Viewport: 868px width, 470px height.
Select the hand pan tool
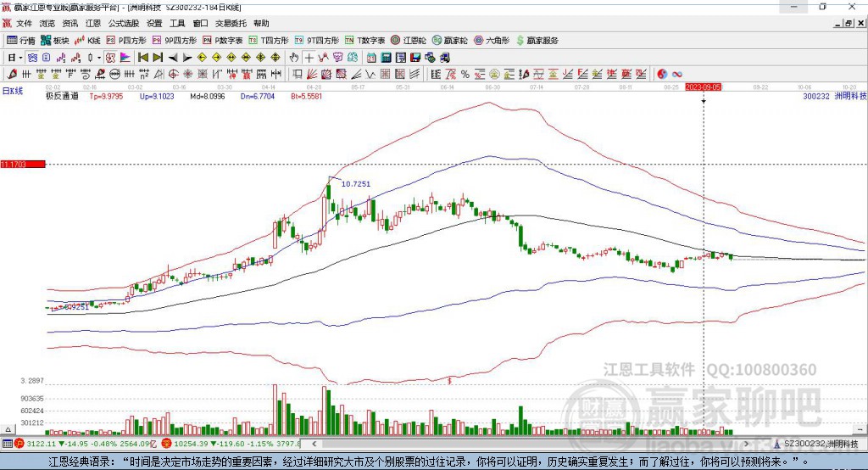pos(293,58)
